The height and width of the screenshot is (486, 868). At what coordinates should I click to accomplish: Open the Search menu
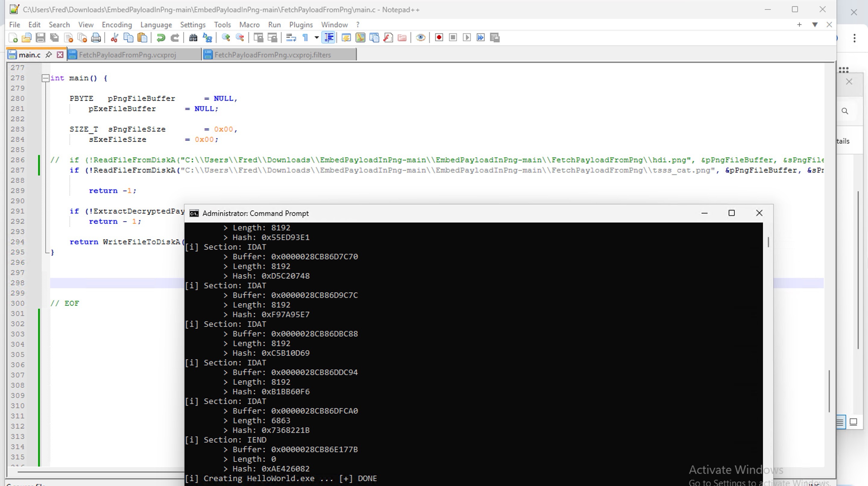tap(59, 25)
